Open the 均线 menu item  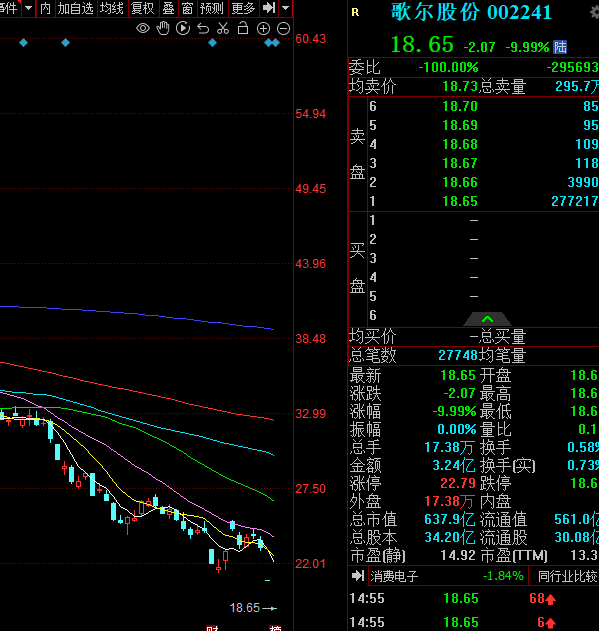pyautogui.click(x=112, y=8)
